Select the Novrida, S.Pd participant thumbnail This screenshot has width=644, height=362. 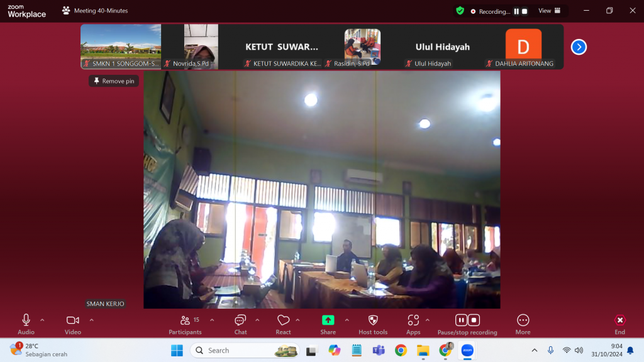201,47
